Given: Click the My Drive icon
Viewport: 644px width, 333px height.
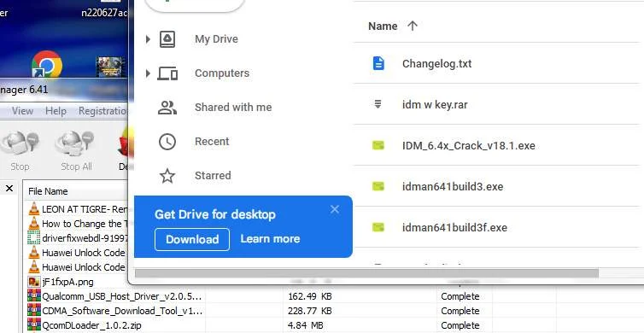Looking at the screenshot, I should coord(167,39).
